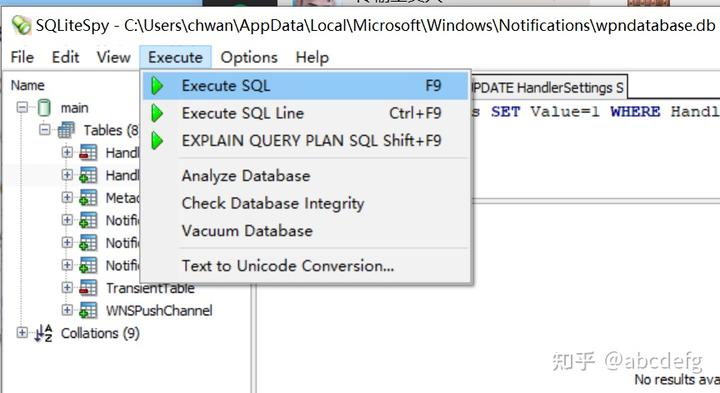The width and height of the screenshot is (720, 393).
Task: Collapse the Tables tree node
Action: 45,130
